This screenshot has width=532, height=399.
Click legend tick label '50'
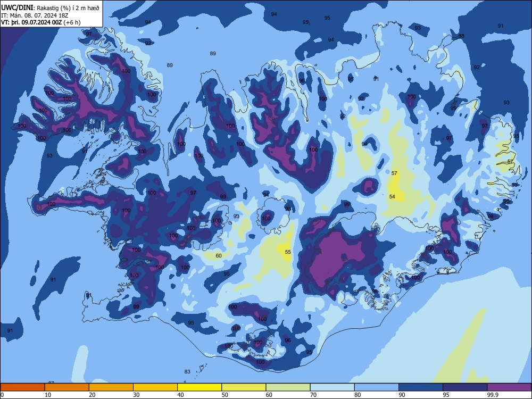pos(225,395)
